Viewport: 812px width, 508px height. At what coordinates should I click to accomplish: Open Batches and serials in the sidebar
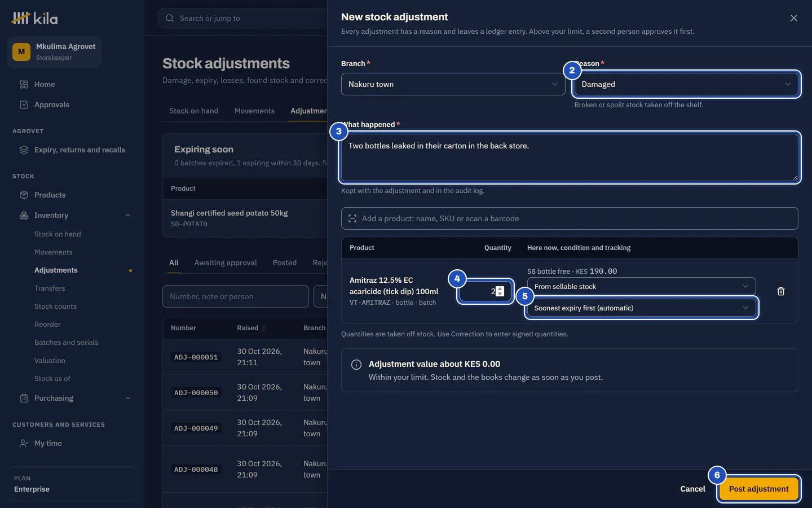click(x=66, y=342)
